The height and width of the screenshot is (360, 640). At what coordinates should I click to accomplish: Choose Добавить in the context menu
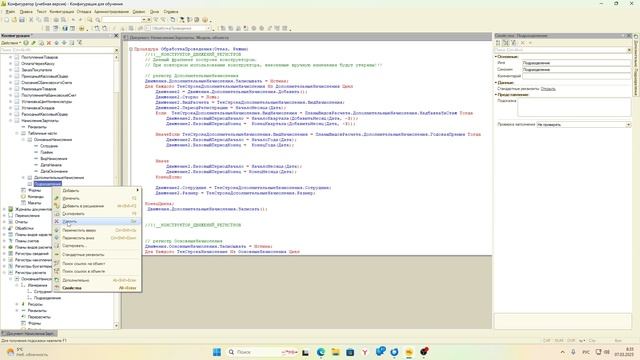[97, 190]
